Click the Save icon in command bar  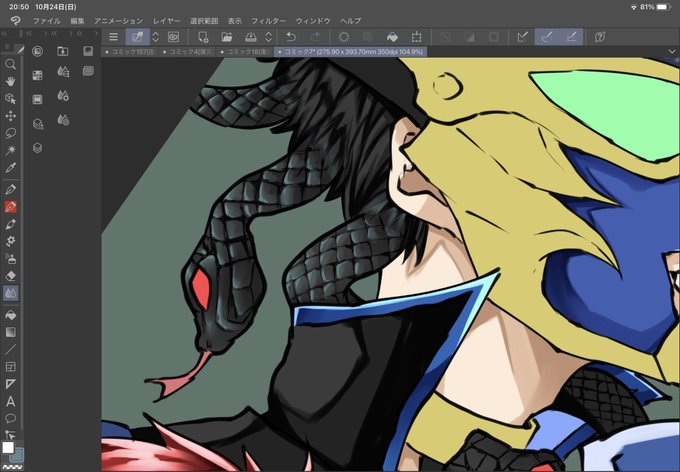(x=251, y=37)
